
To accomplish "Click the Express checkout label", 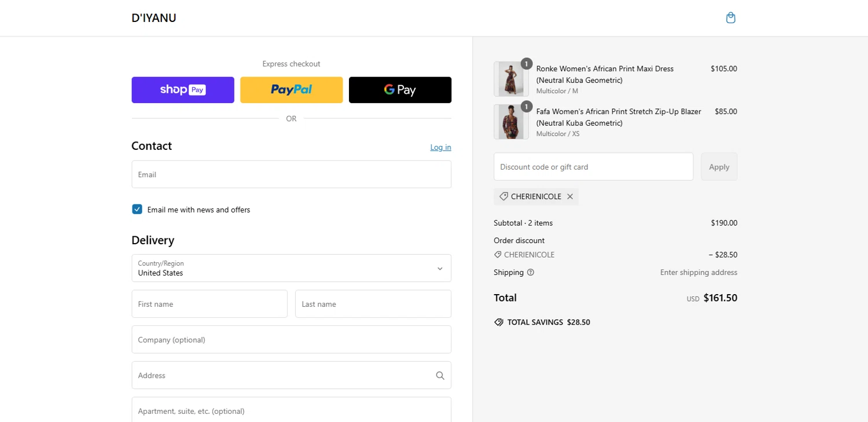I will [291, 64].
